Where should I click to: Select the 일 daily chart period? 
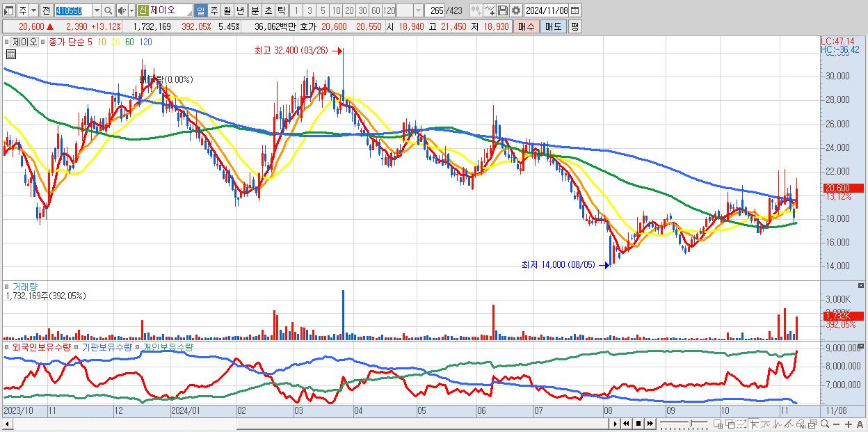(200, 11)
